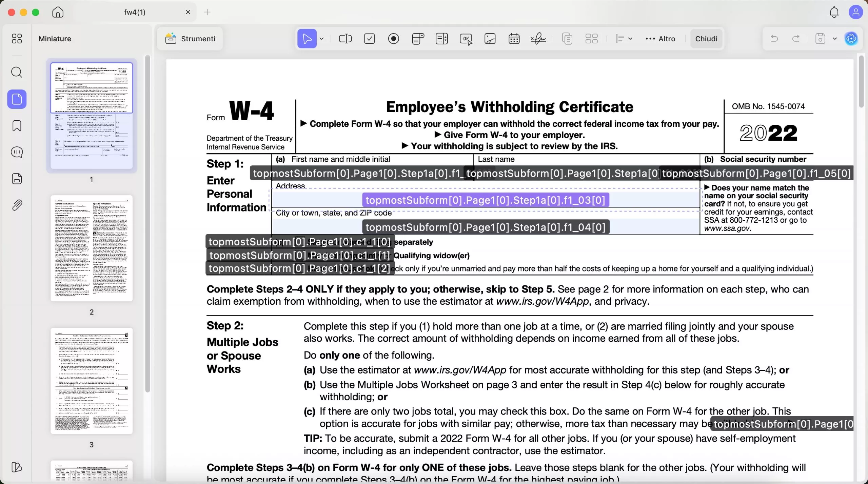The image size is (868, 484).
Task: Undo the last action
Action: pos(774,39)
